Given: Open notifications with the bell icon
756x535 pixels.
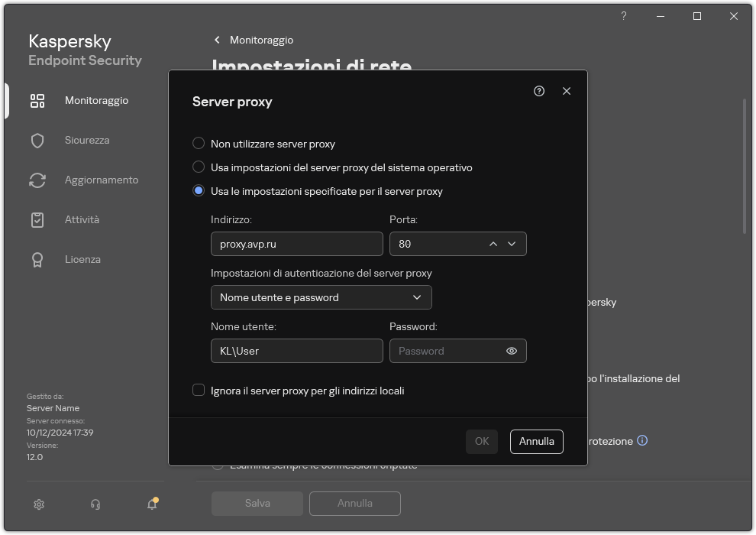Looking at the screenshot, I should click(152, 504).
